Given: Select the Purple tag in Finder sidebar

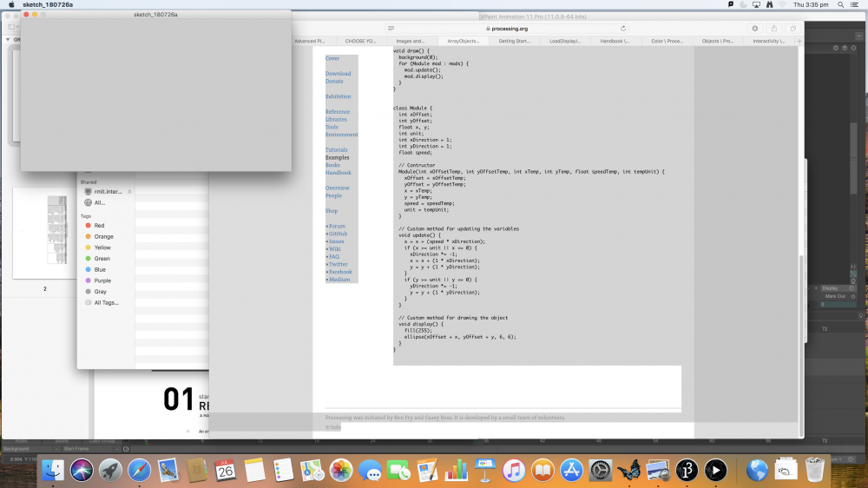Looking at the screenshot, I should (x=102, y=280).
